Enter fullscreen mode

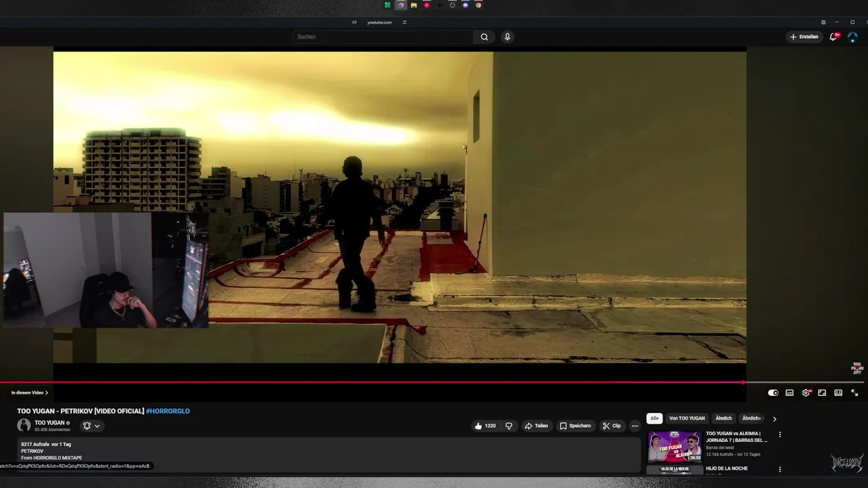click(x=854, y=392)
